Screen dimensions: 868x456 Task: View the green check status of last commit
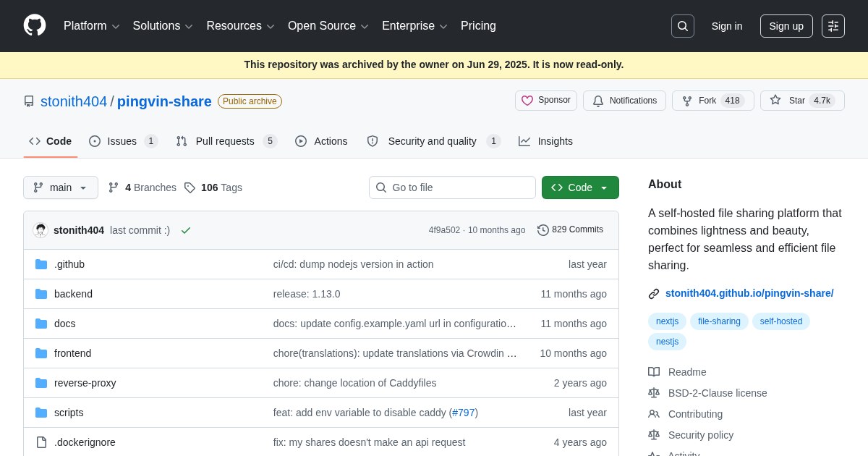coord(186,230)
